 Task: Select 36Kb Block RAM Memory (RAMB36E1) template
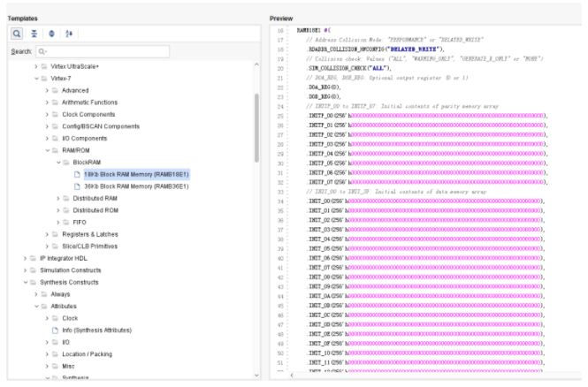click(136, 186)
